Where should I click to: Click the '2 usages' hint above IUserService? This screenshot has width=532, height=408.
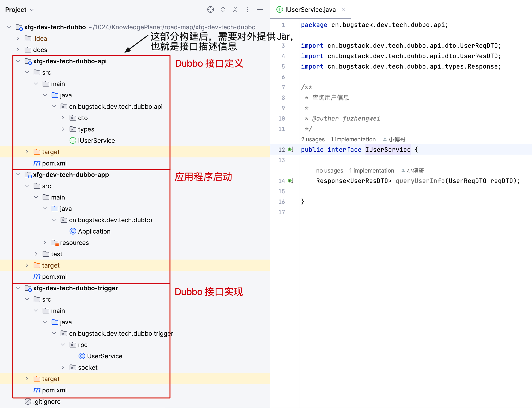[x=313, y=139]
